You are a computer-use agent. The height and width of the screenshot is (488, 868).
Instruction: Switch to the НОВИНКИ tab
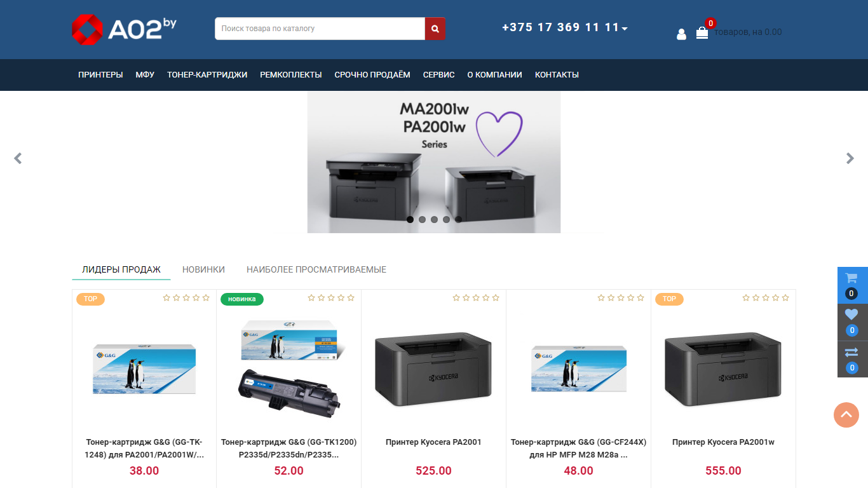pos(203,269)
